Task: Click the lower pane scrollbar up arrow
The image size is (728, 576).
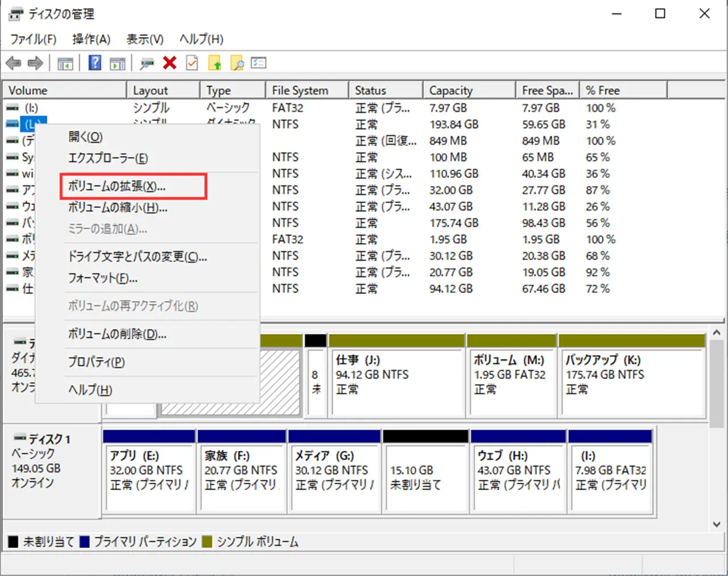Action: coord(717,332)
